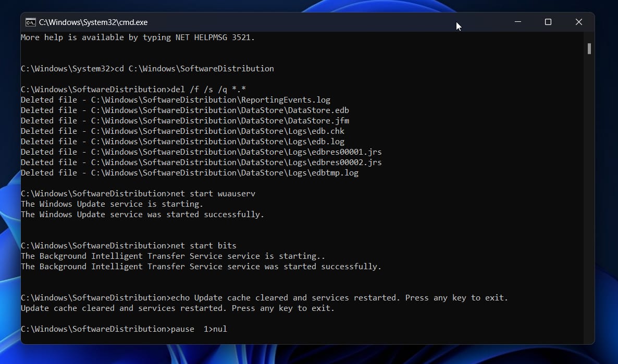Viewport: 618px width, 364px height.
Task: Click the deleted ReportingEvents.log output line
Action: [x=176, y=100]
